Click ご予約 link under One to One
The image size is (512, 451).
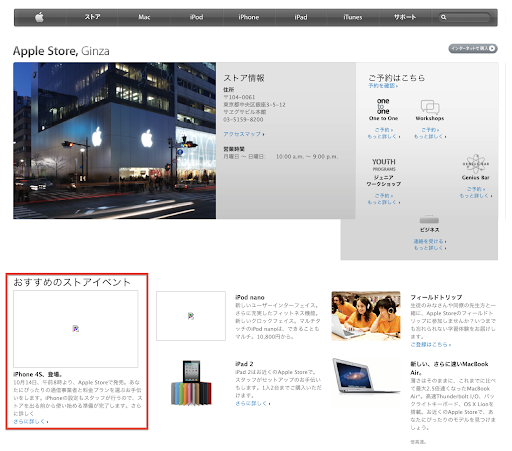click(384, 130)
